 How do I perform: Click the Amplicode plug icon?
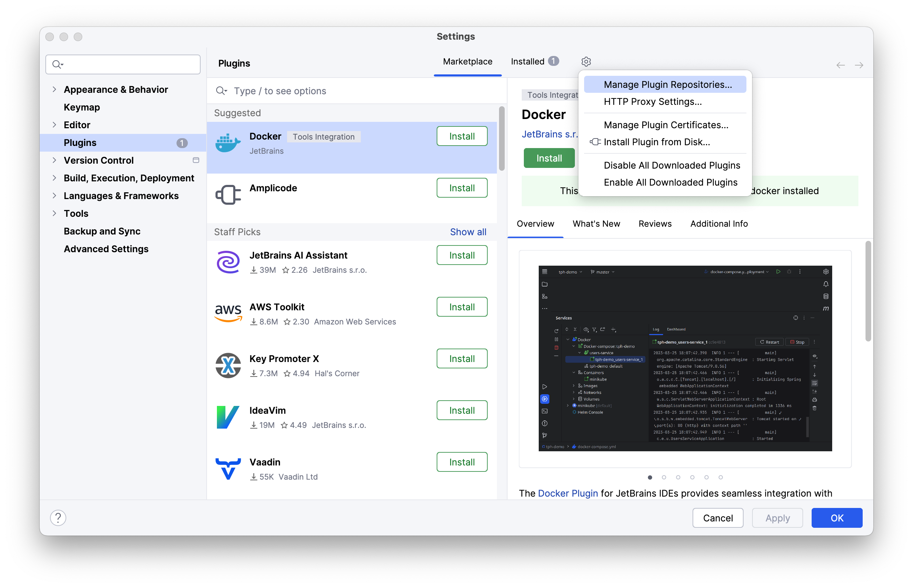(x=228, y=195)
